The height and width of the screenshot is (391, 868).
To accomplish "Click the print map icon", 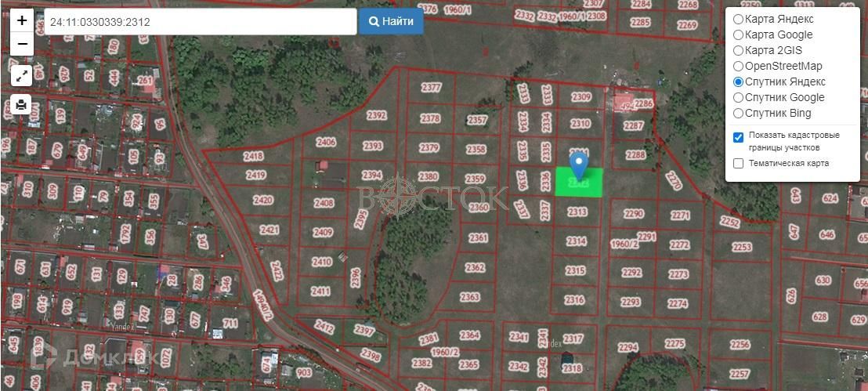I will (x=22, y=104).
